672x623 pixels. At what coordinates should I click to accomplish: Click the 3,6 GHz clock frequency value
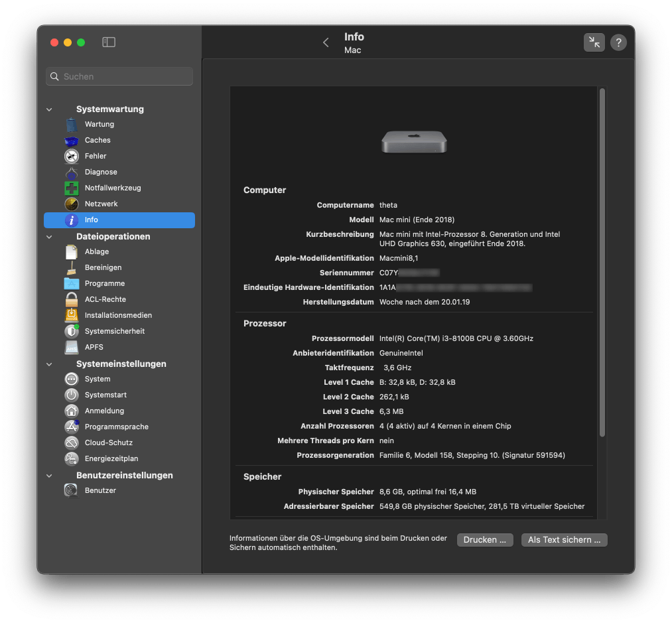(x=397, y=368)
